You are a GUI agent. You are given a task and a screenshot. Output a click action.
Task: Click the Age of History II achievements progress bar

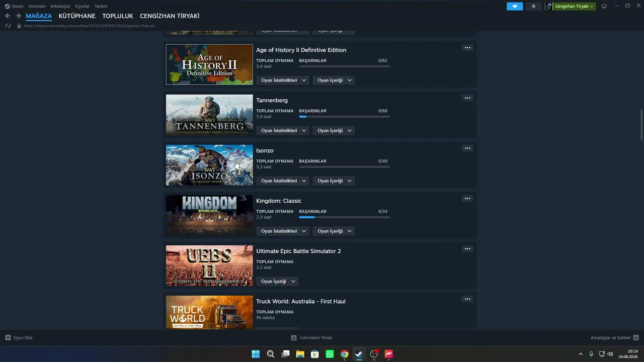(344, 66)
